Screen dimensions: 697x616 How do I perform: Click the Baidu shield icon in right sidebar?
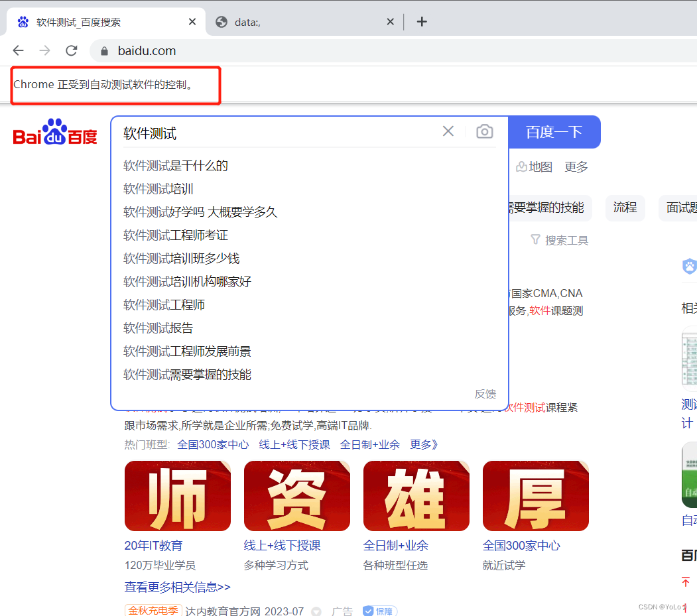point(690,266)
